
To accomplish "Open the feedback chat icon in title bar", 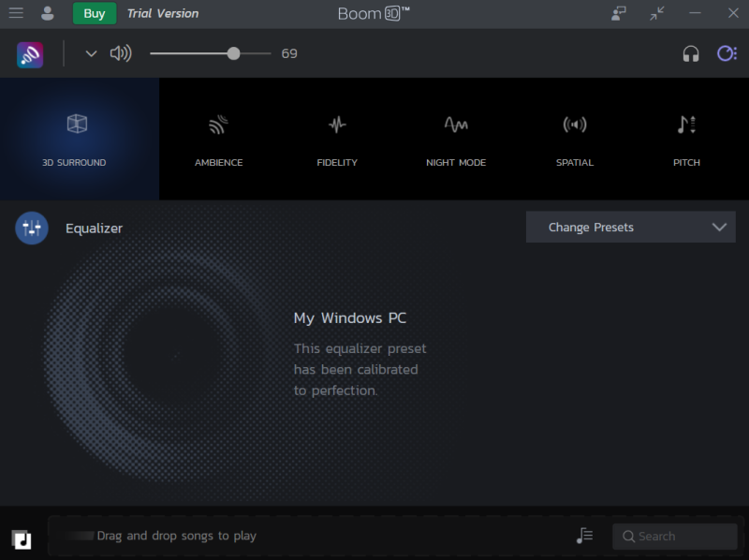I will click(x=619, y=13).
